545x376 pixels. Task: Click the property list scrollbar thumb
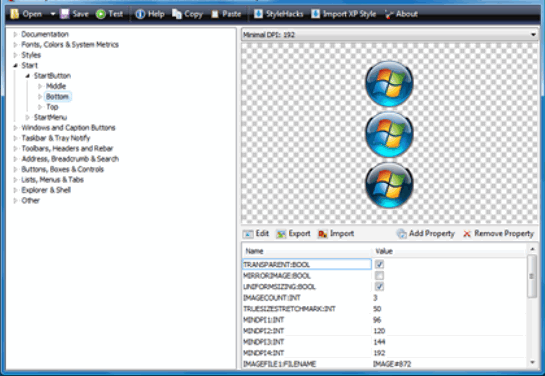point(532,276)
